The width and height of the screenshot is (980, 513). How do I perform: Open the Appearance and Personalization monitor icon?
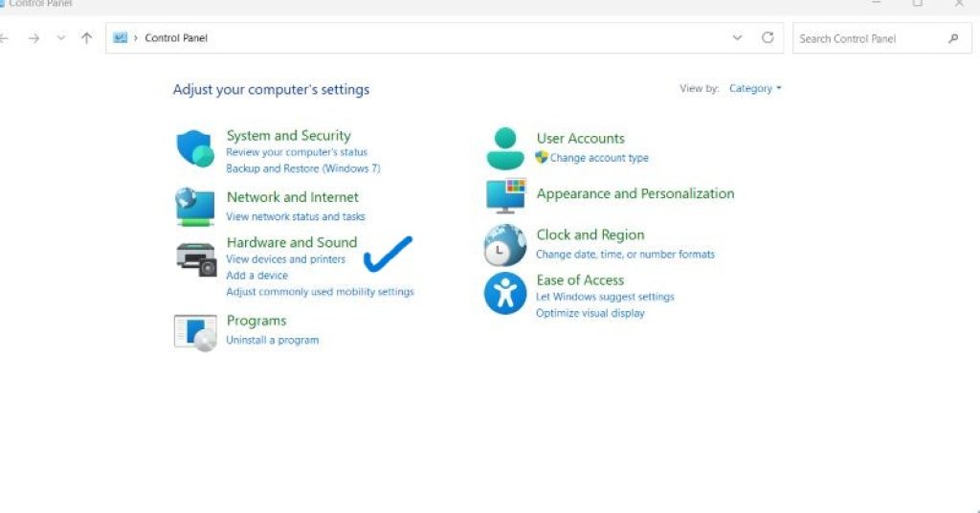(505, 195)
